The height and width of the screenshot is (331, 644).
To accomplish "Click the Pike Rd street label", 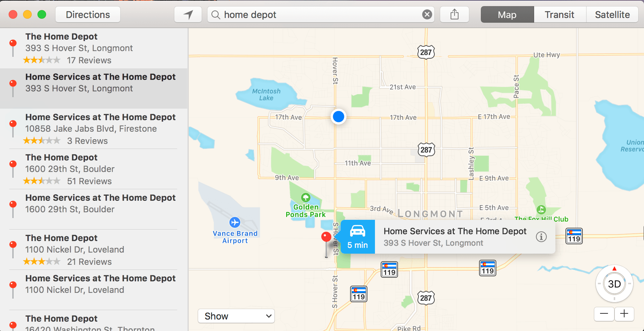I will pos(409,328).
